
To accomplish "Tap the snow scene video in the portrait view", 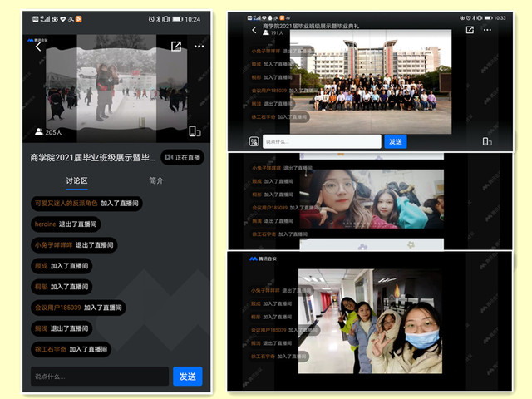I will tap(116, 89).
